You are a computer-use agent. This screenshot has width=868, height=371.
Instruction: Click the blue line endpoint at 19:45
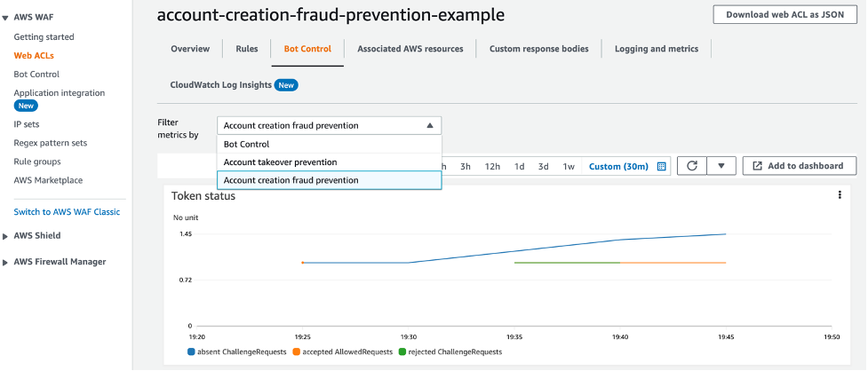[x=725, y=234]
